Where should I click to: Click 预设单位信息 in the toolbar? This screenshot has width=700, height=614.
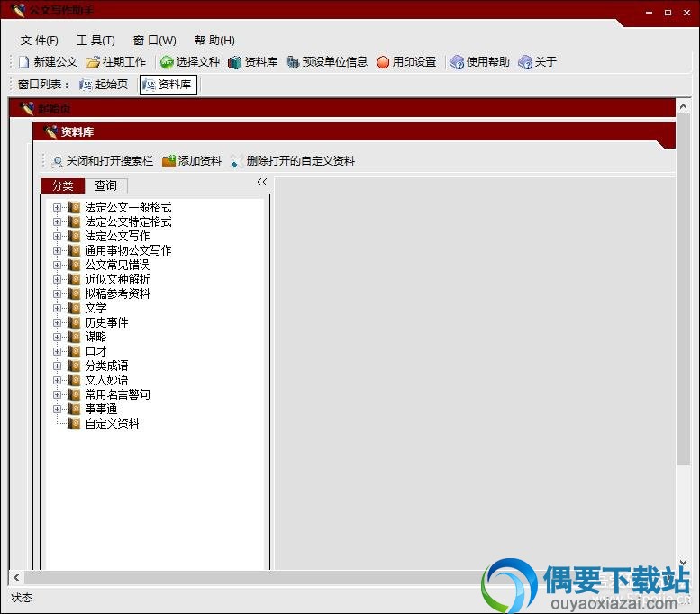click(327, 61)
